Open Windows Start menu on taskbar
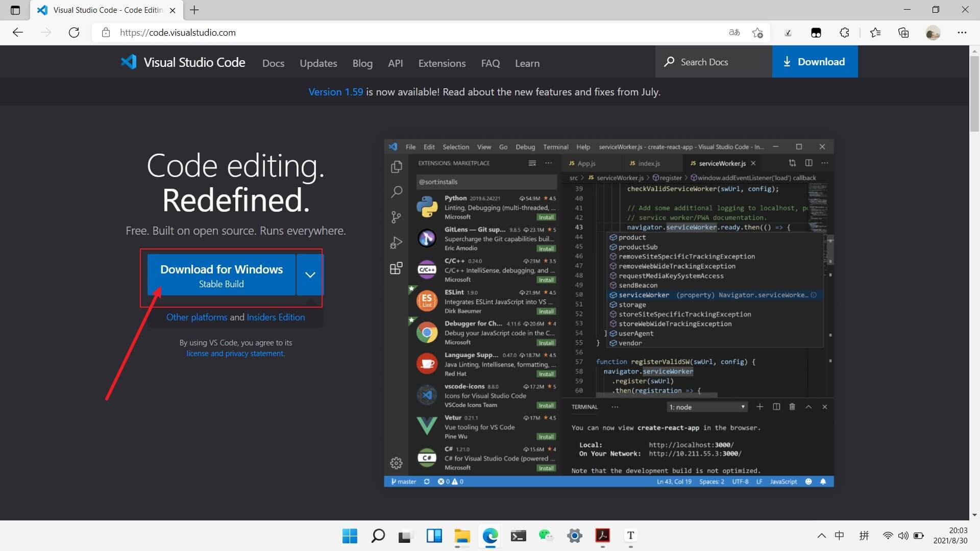The image size is (980, 551). pos(350,536)
